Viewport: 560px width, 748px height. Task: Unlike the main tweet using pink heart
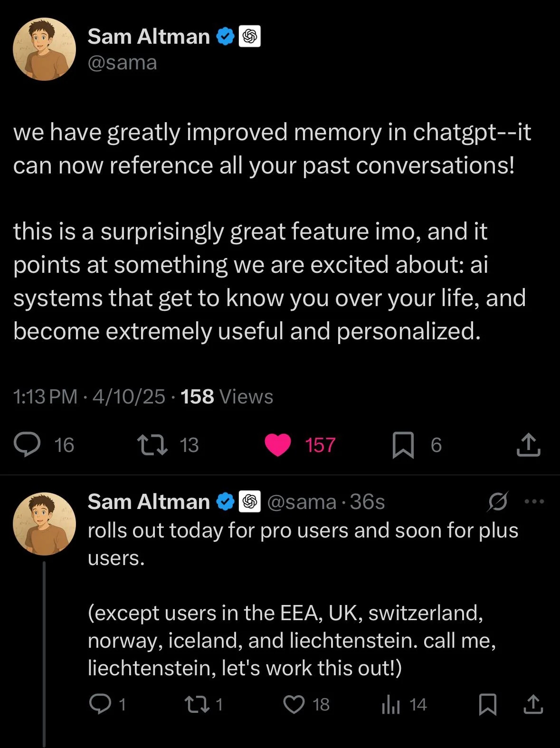pos(278,445)
